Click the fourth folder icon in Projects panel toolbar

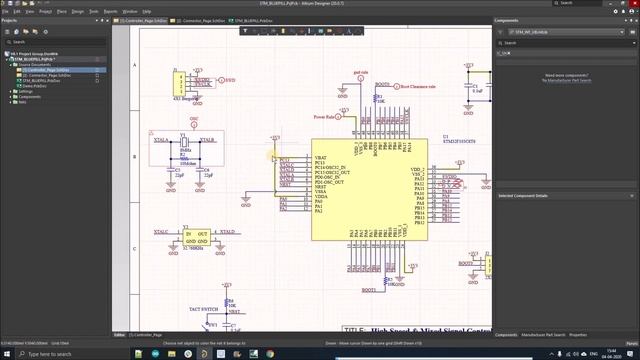click(x=35, y=32)
